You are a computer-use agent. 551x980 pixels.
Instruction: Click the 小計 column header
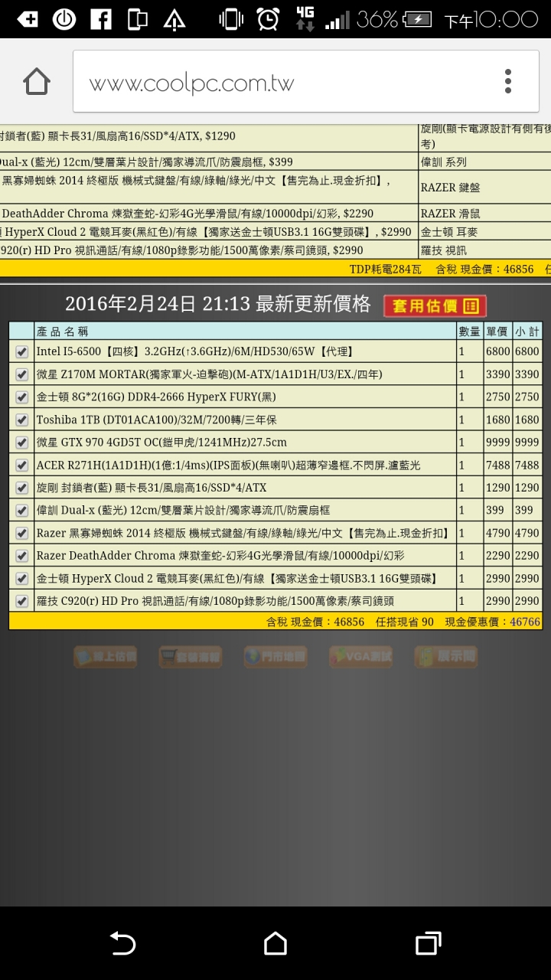(x=527, y=331)
